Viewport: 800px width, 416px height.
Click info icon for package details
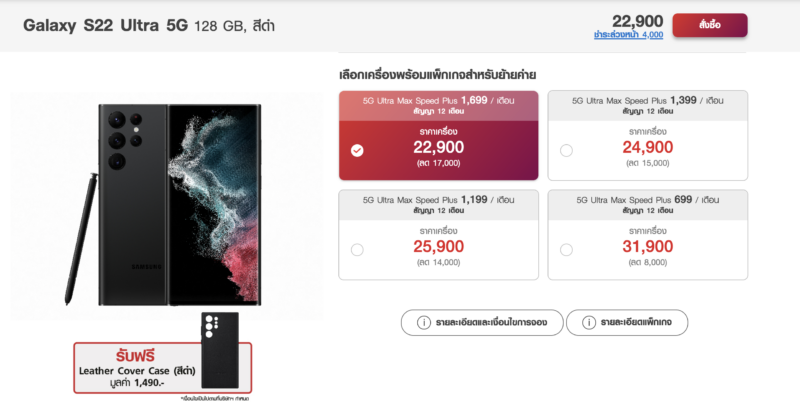(x=589, y=323)
